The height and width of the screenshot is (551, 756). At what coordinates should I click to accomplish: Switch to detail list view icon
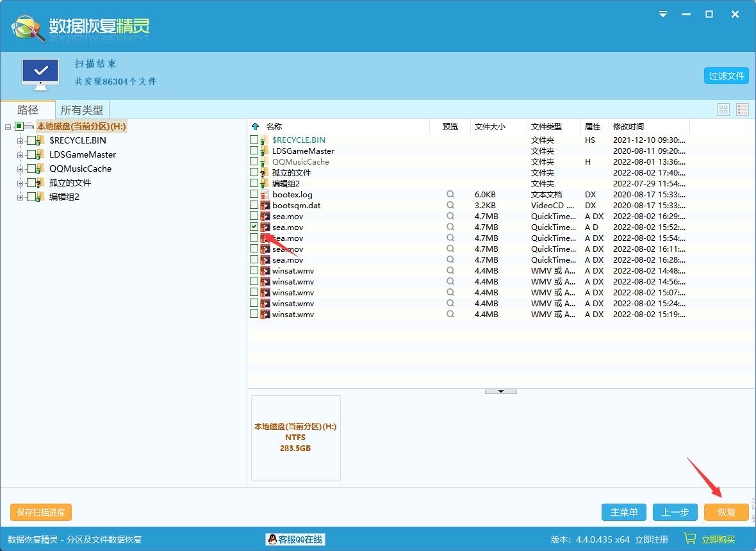(x=743, y=110)
